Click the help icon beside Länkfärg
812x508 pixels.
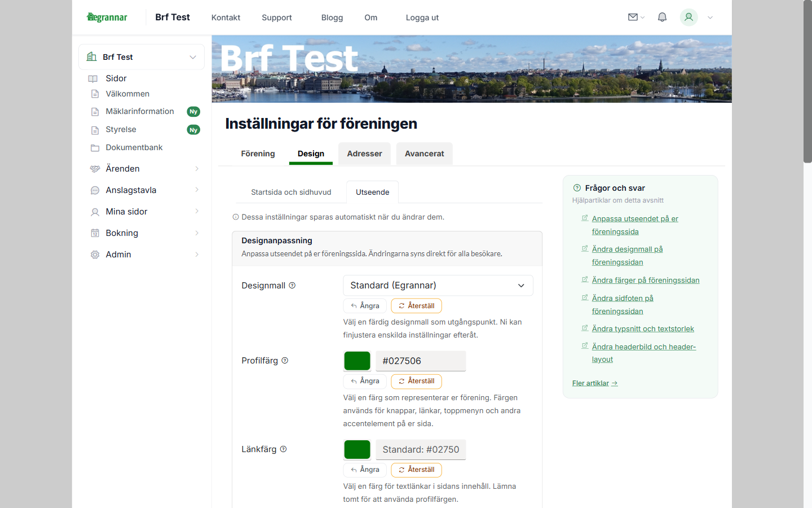point(283,449)
